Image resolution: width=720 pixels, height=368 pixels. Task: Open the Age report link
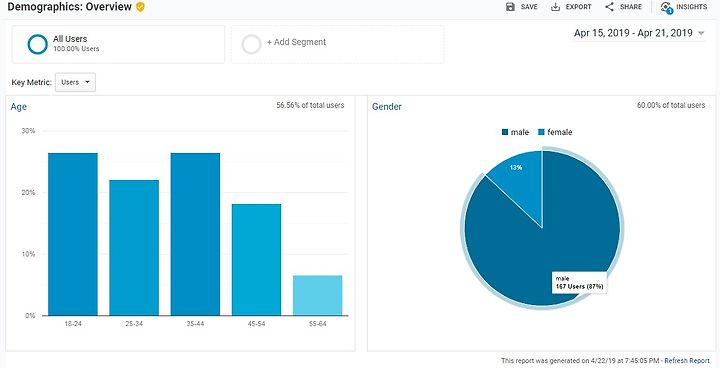tap(19, 107)
